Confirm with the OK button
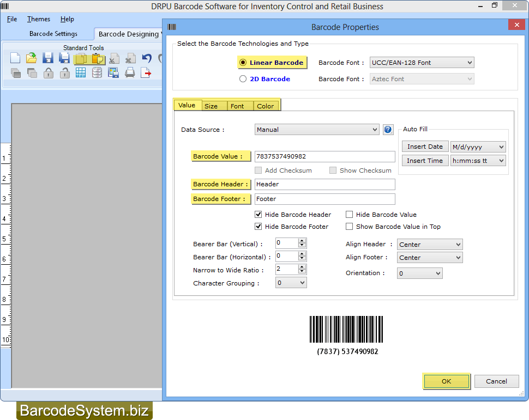Image resolution: width=529 pixels, height=420 pixels. point(446,381)
